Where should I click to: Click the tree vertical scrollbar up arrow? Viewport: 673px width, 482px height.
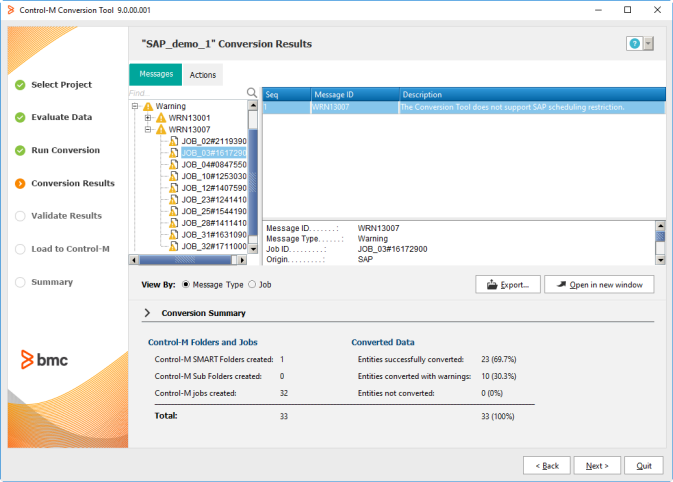click(253, 105)
